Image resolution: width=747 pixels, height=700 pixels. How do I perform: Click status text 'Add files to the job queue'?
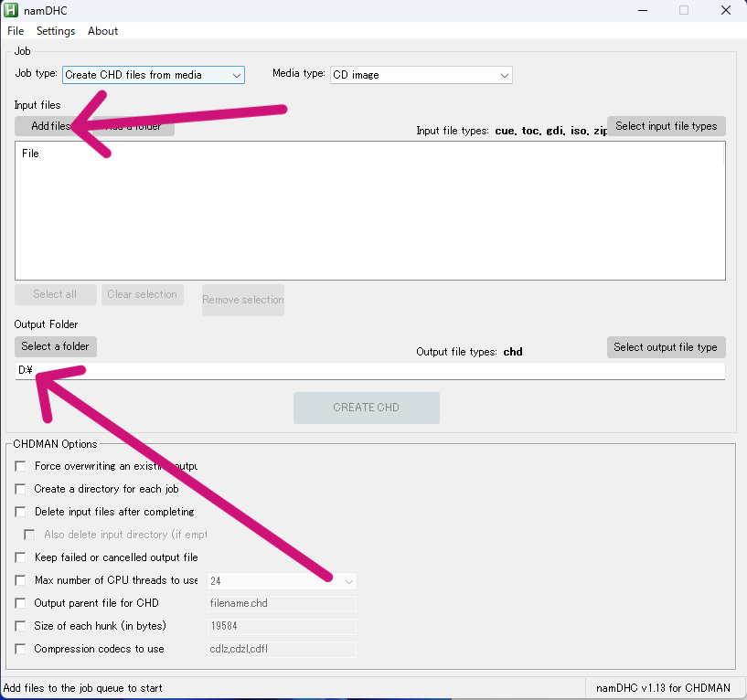click(x=83, y=688)
